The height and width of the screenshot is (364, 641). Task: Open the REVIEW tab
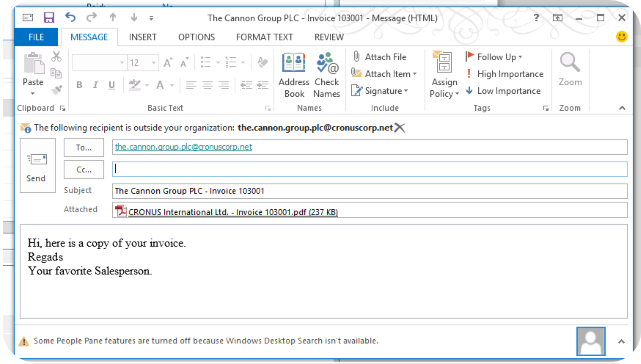[329, 37]
